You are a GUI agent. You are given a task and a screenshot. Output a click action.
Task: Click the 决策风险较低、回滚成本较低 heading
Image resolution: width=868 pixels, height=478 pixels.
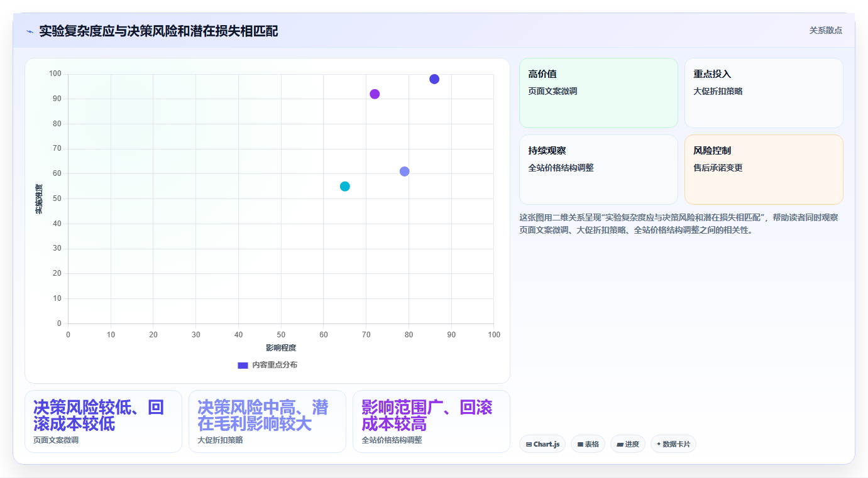[x=99, y=415]
